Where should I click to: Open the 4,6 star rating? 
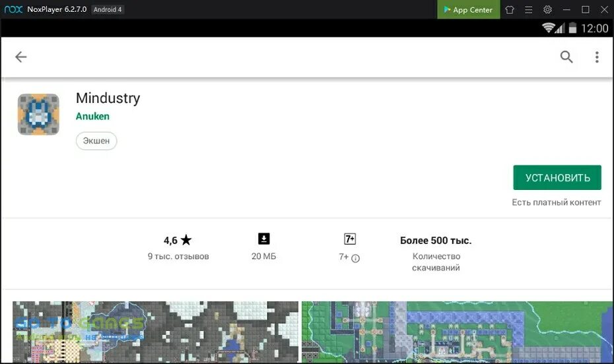178,240
